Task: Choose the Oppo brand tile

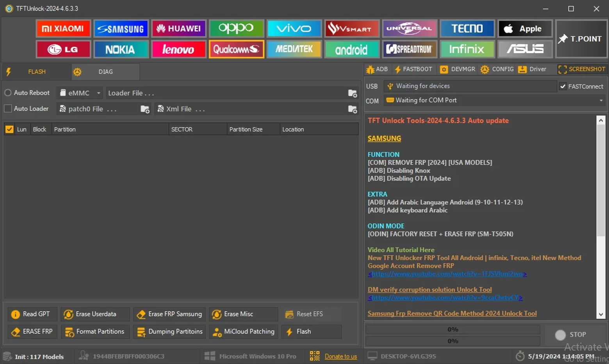Action: 236,28
